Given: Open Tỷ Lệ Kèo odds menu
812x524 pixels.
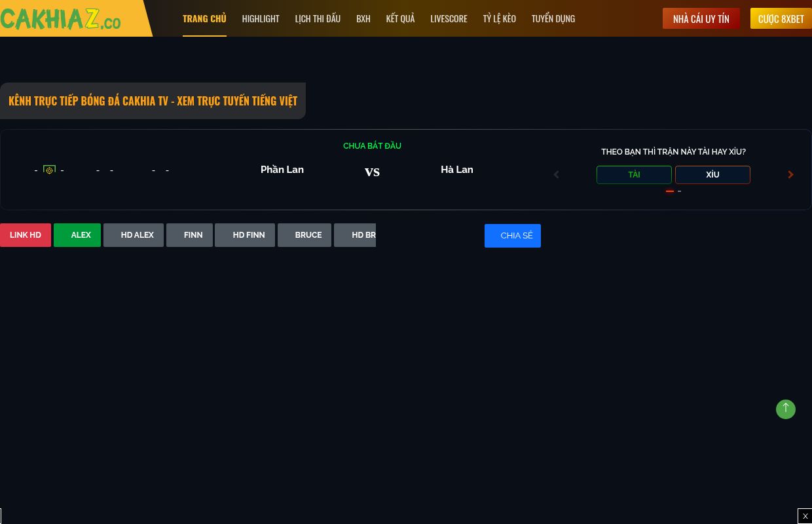Looking at the screenshot, I should point(500,18).
